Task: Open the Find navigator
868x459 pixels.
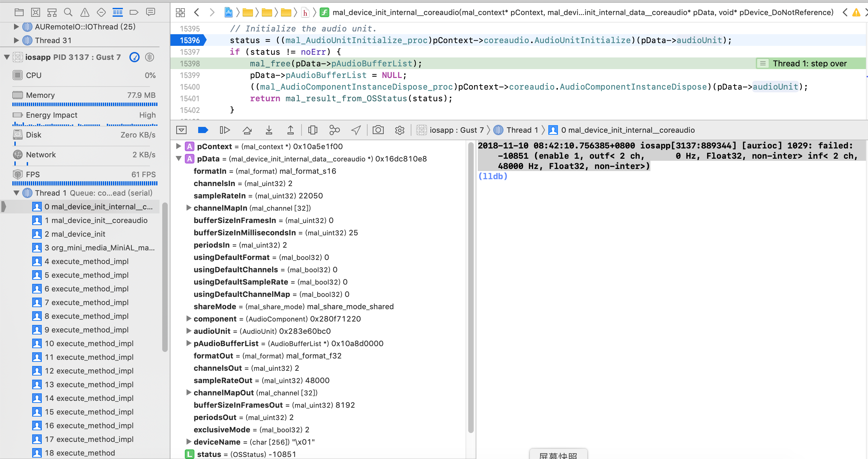Action: [x=68, y=12]
